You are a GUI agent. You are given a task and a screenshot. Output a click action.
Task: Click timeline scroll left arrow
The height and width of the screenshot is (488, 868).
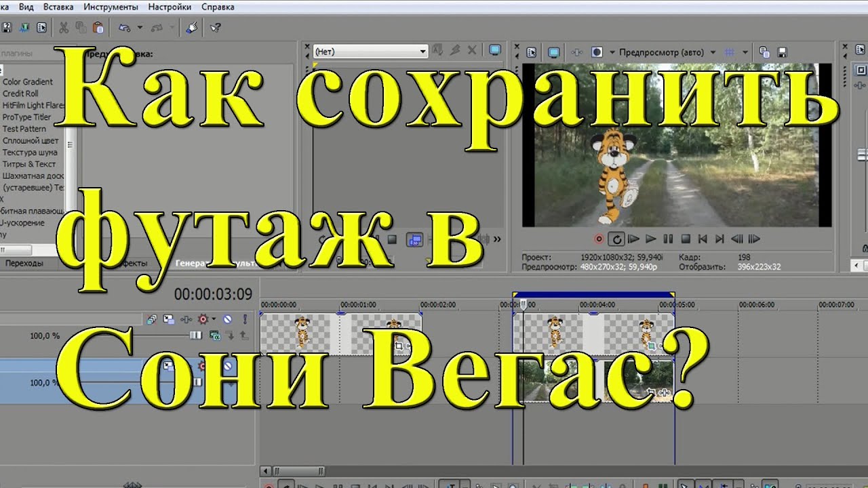click(265, 470)
